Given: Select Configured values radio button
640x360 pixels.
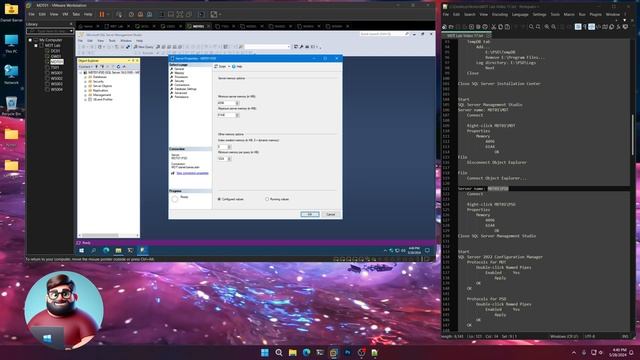Looking at the screenshot, I should 220,199.
